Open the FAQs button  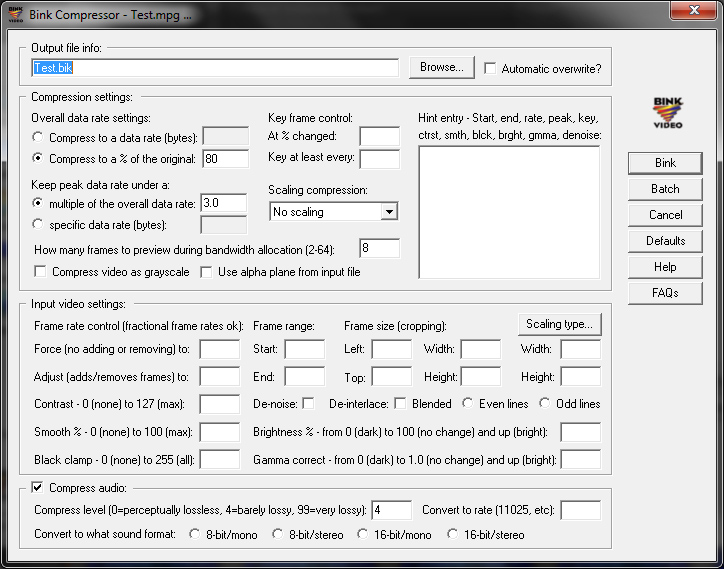coord(665,293)
